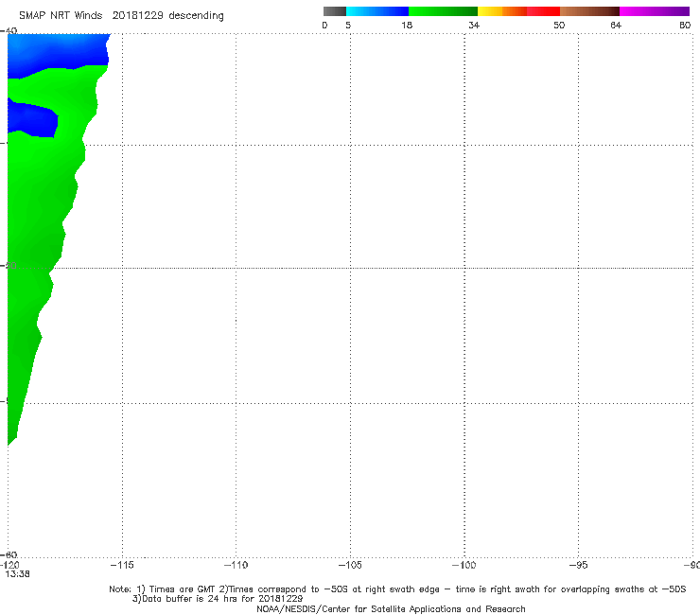
Task: Click the date 20181229 in title
Action: tap(137, 15)
